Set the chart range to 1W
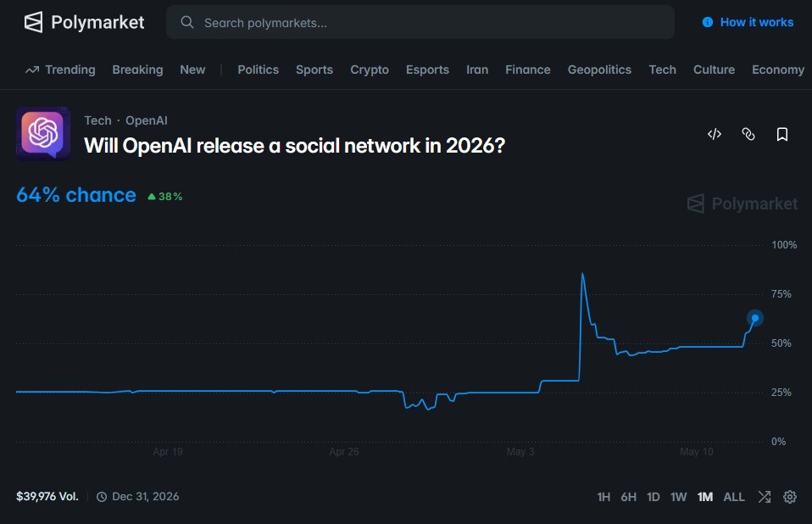Image resolution: width=812 pixels, height=524 pixels. pyautogui.click(x=678, y=497)
